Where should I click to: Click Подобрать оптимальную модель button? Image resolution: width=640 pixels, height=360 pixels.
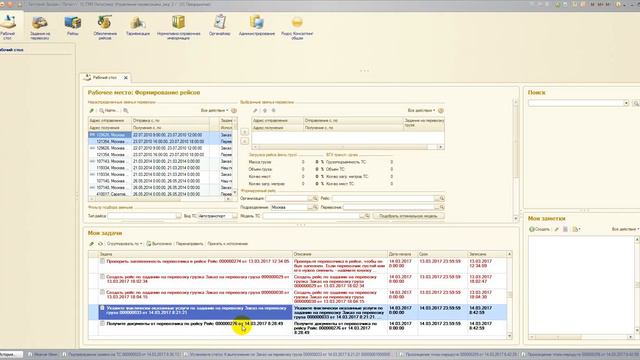click(409, 216)
